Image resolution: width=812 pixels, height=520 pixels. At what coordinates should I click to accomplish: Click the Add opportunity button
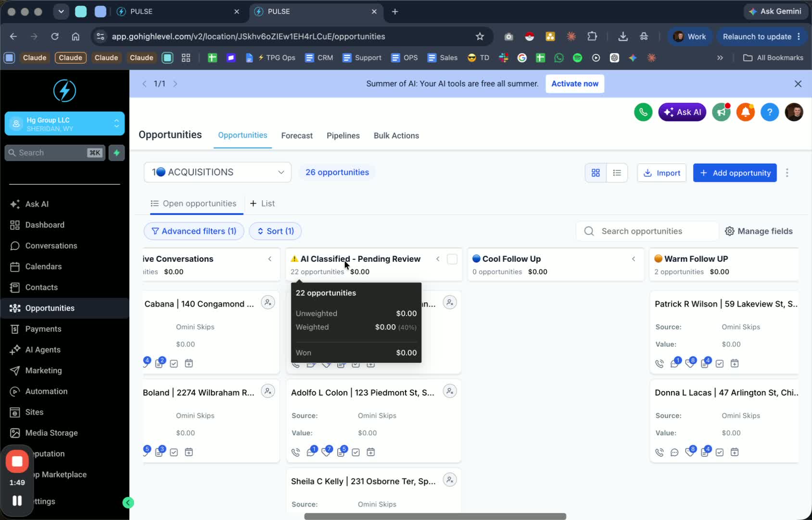(735, 173)
